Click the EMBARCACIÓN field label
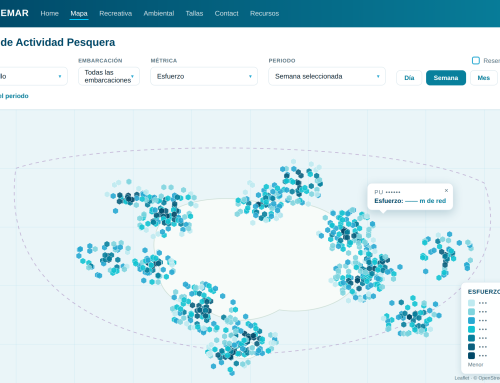The width and height of the screenshot is (500, 383). (x=100, y=61)
